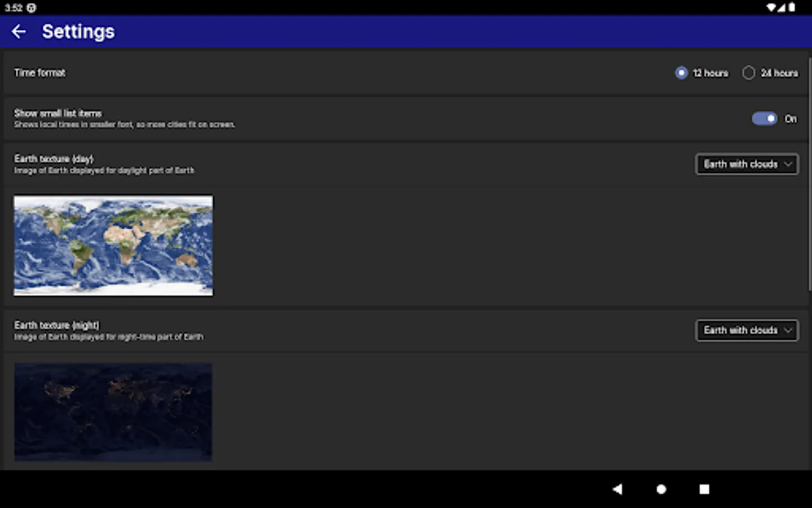Click the settings page scrollbar

[810, 173]
